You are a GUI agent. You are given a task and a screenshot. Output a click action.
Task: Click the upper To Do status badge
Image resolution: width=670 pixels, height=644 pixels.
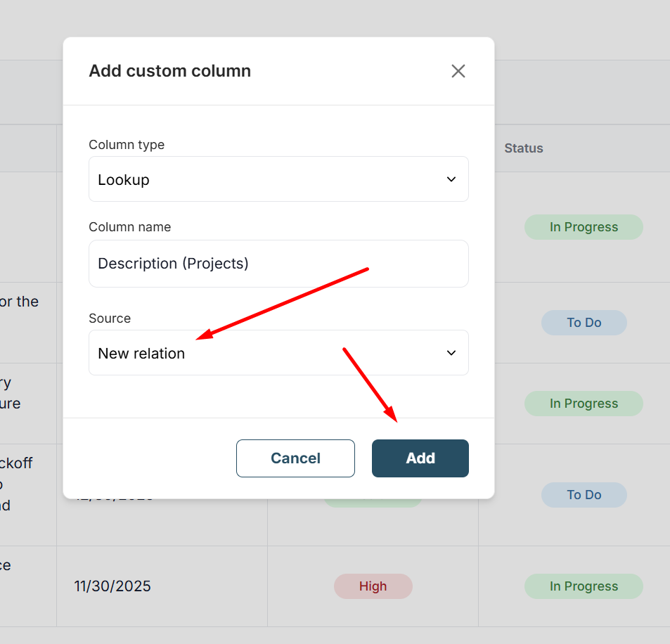pos(584,323)
